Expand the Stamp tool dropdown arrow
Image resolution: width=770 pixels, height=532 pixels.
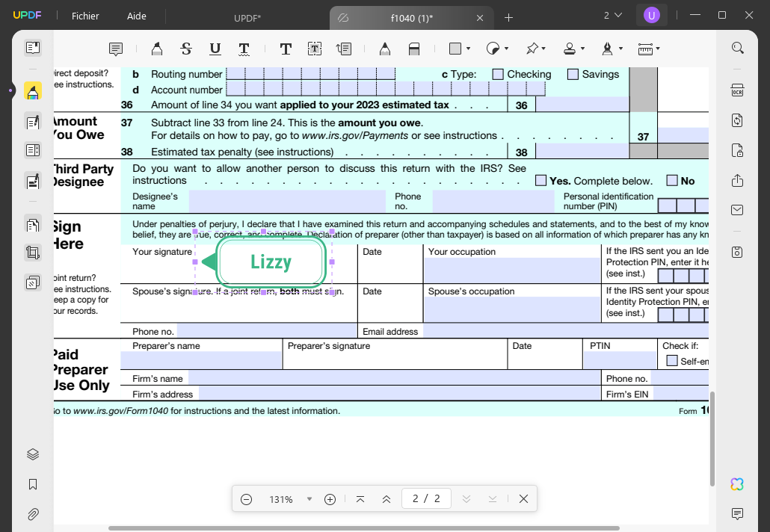pos(582,49)
